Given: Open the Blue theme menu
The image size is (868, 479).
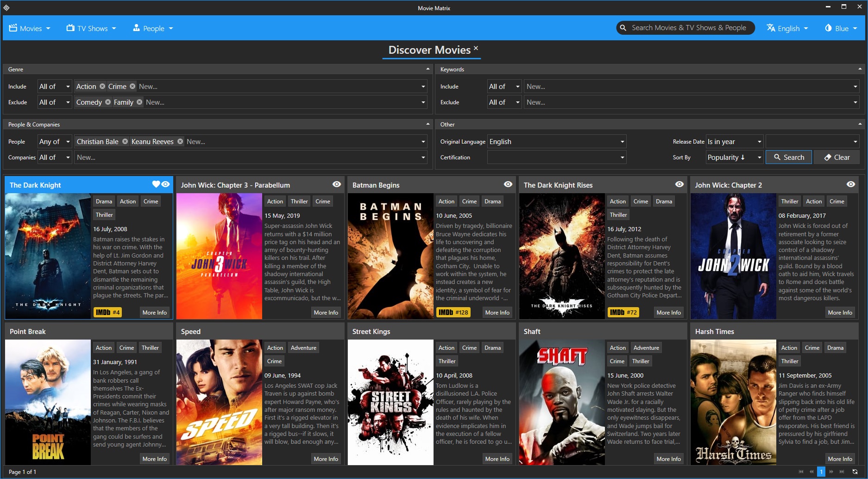Looking at the screenshot, I should (x=841, y=28).
